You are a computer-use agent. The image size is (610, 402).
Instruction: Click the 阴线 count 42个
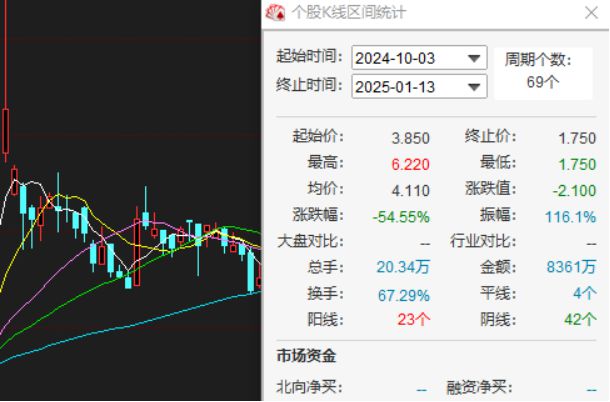point(580,319)
